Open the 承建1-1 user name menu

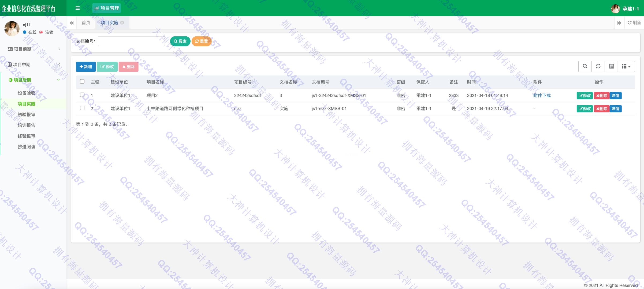631,9
